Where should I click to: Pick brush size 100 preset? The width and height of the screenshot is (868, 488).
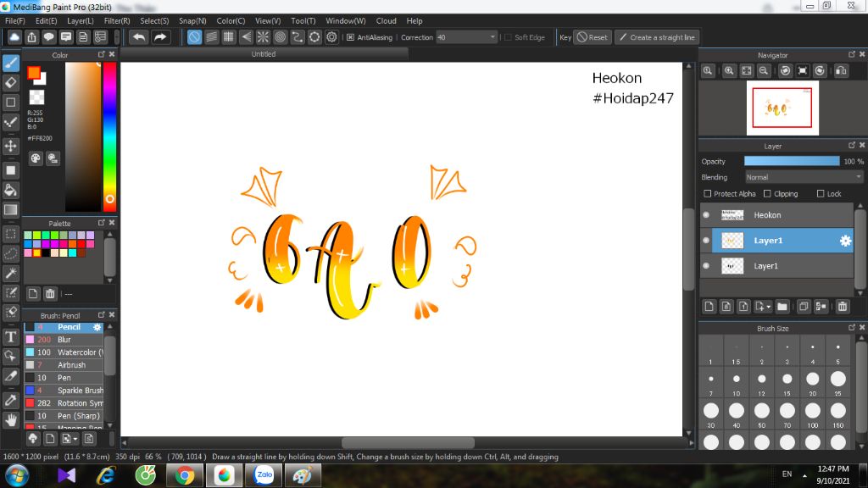813,415
